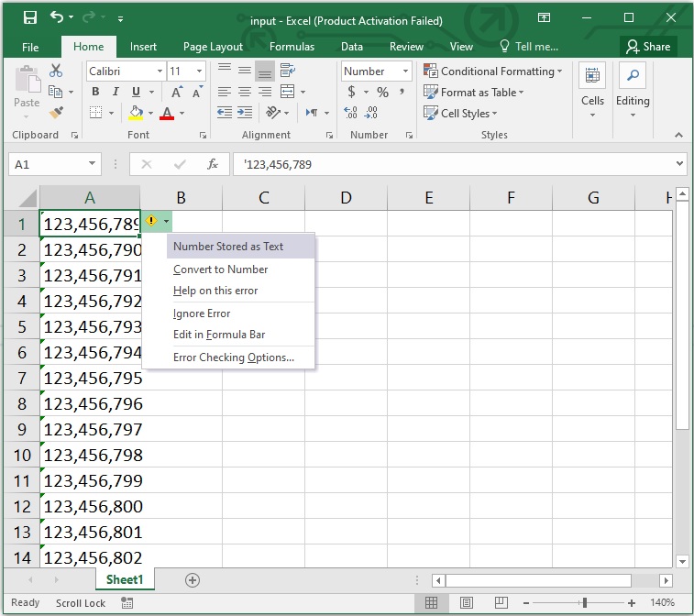Open the Formulas ribbon tab
The height and width of the screenshot is (616, 694).
(292, 47)
